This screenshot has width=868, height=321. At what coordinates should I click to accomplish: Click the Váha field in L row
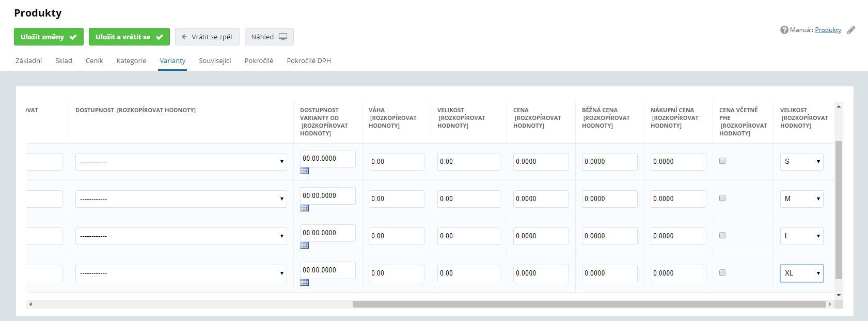397,236
